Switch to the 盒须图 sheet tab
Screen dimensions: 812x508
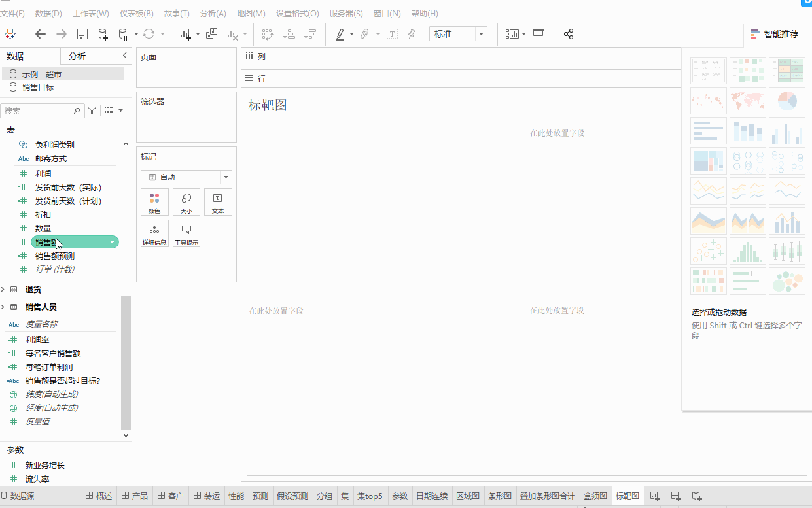coord(595,496)
